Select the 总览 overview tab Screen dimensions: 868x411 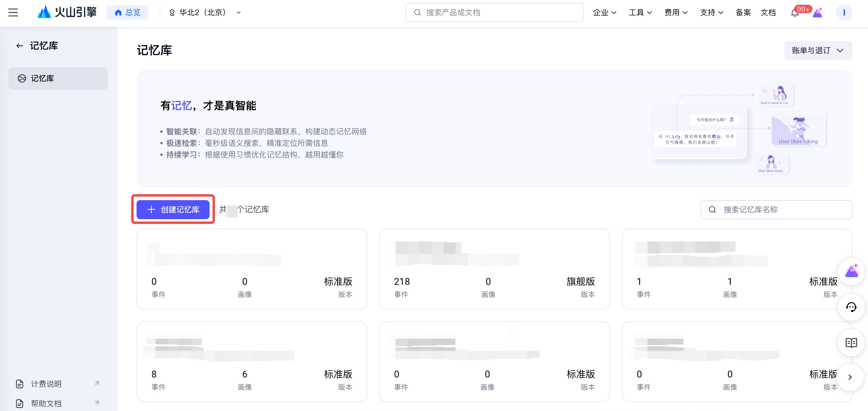point(127,13)
